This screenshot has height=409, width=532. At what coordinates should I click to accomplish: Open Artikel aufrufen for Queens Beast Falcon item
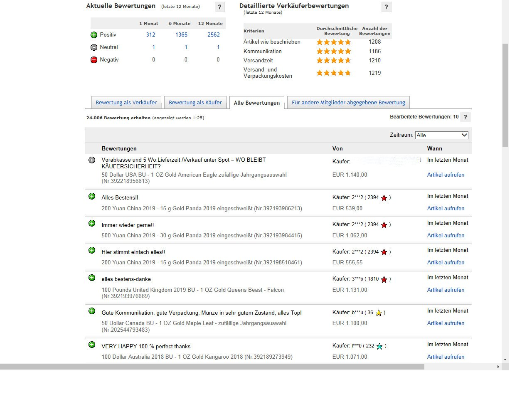(446, 290)
